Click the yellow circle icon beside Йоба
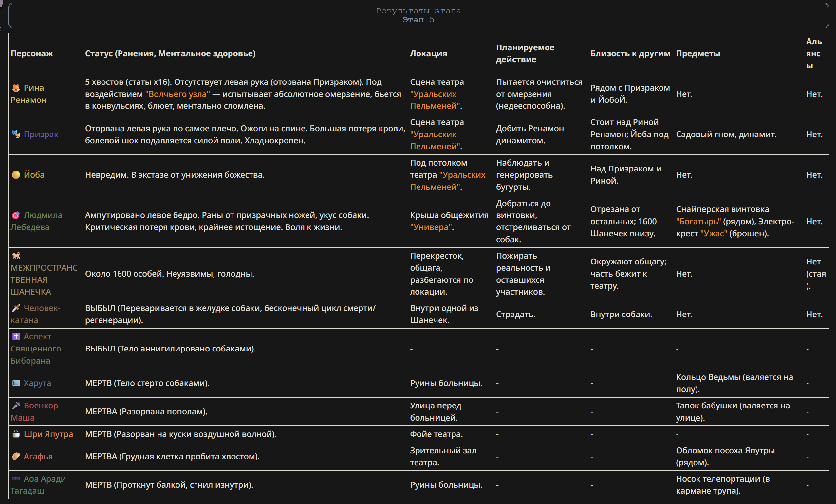Screen dimensions: 836x504 pyautogui.click(x=16, y=175)
